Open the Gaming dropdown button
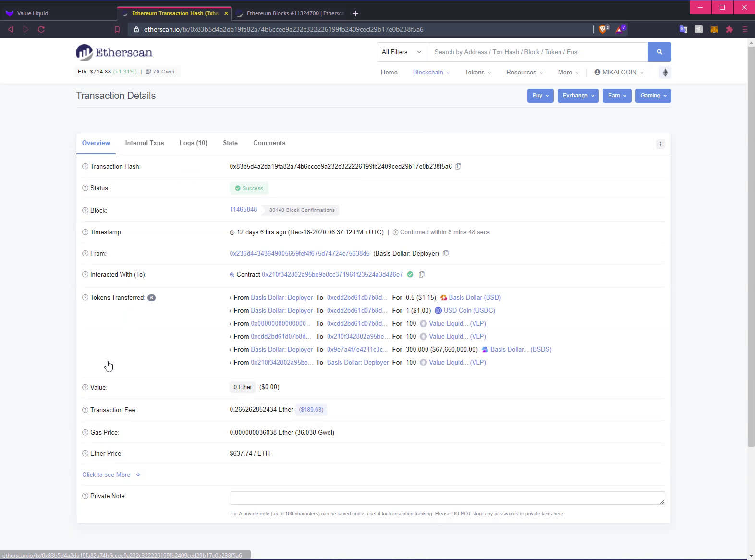The height and width of the screenshot is (560, 755). [x=653, y=96]
